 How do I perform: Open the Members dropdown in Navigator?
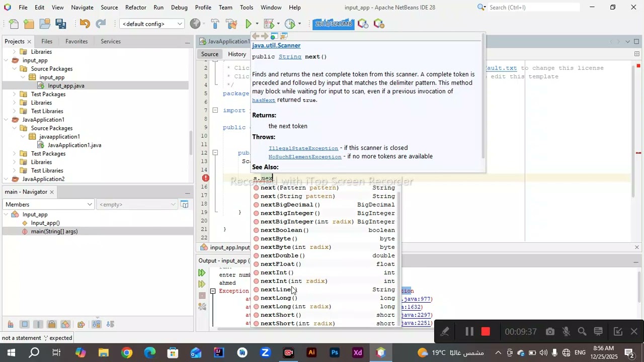(x=48, y=204)
